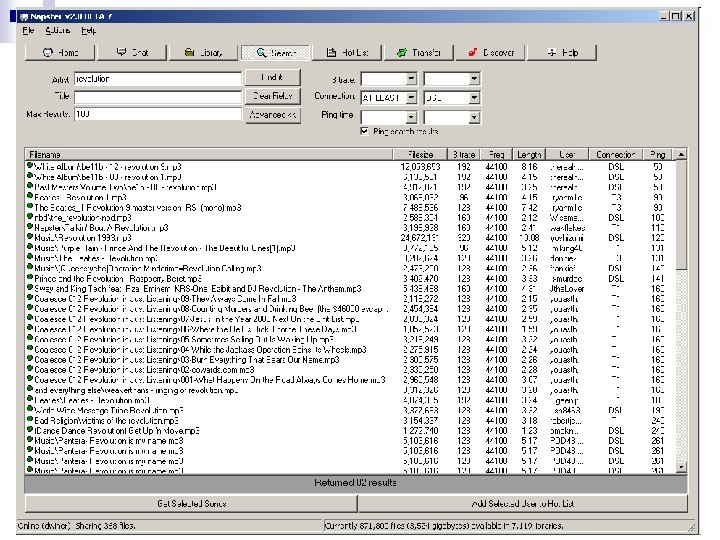Sort by the Ping column header
Viewport: 720px width, 540px height.
point(658,155)
